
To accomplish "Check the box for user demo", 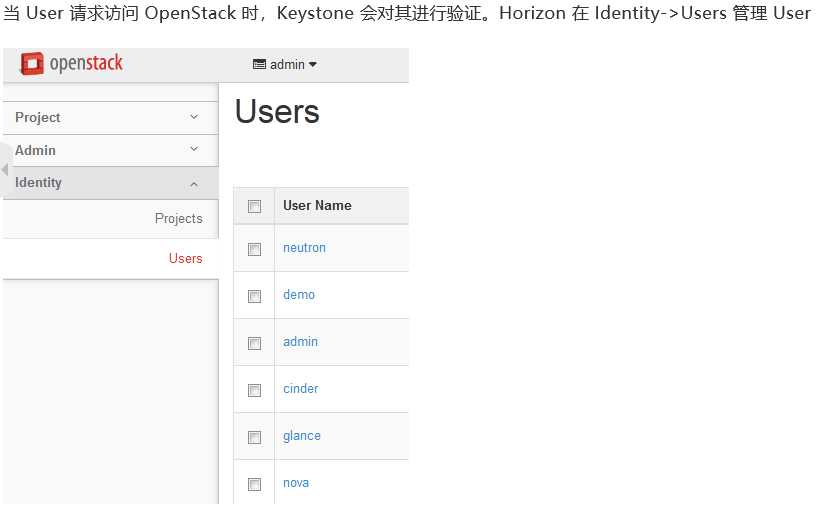I will coord(254,296).
